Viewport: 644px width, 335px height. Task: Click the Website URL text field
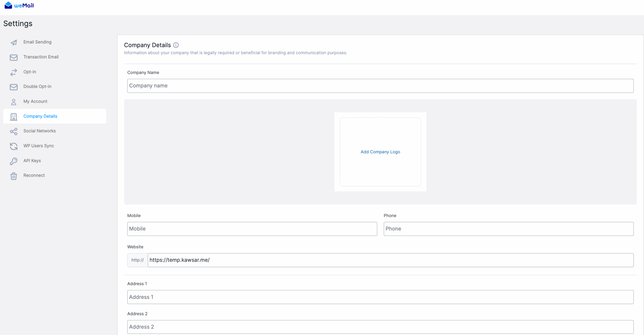tap(390, 260)
